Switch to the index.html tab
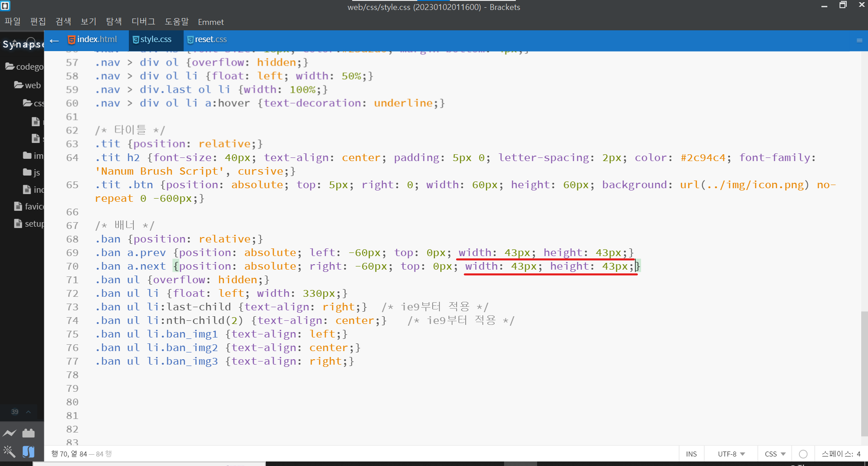This screenshot has height=466, width=868. pyautogui.click(x=93, y=39)
